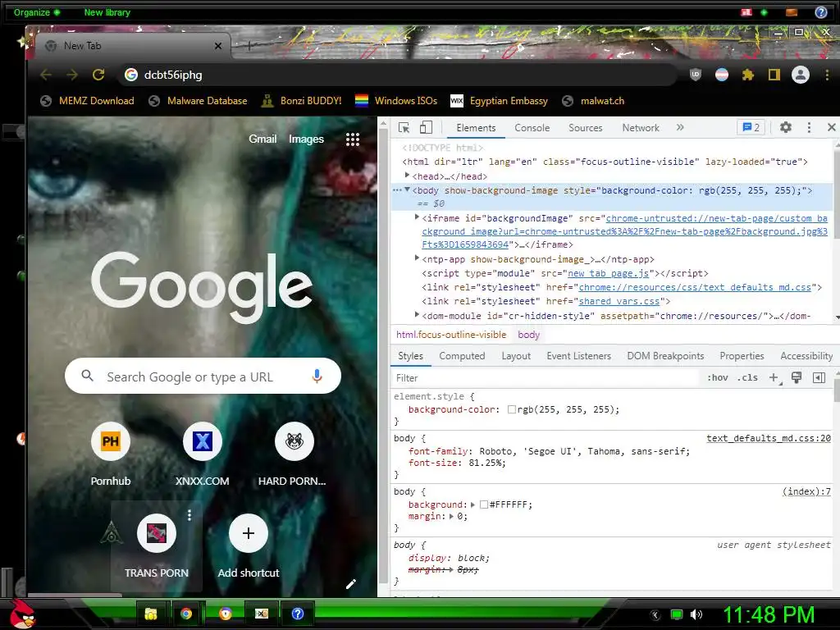Add a new shortcut tile

coord(248,546)
